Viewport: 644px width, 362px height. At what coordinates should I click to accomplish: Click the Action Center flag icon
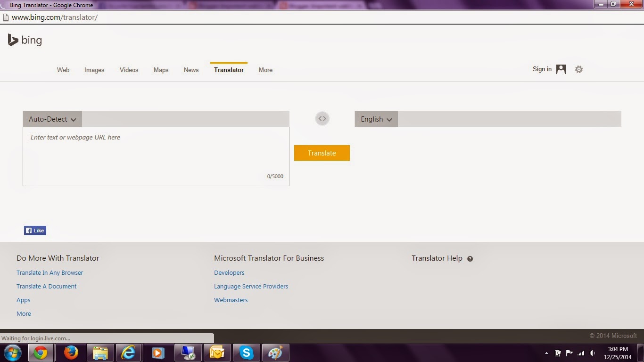[x=570, y=353]
